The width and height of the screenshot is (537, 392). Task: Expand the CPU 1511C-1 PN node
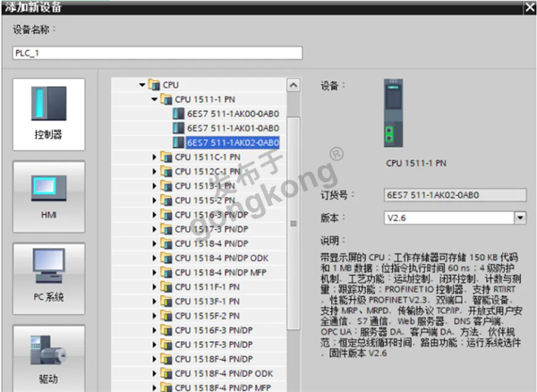pos(155,158)
